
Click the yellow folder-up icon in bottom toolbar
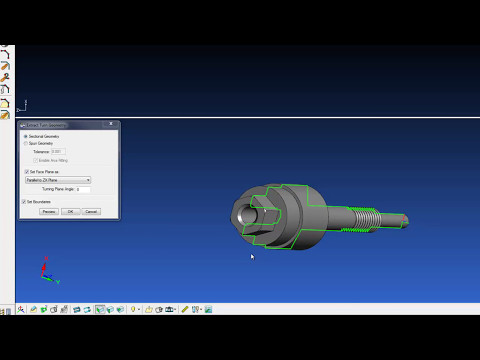pos(149,309)
